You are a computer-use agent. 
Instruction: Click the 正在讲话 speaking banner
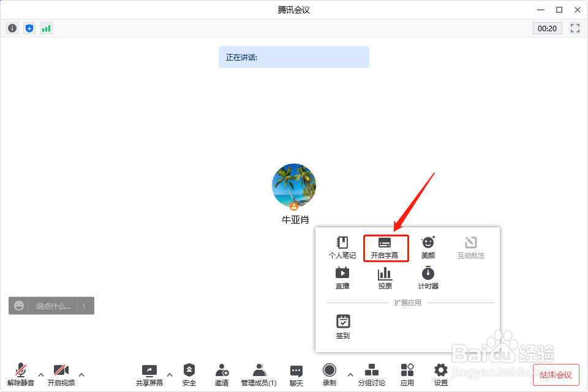click(294, 57)
